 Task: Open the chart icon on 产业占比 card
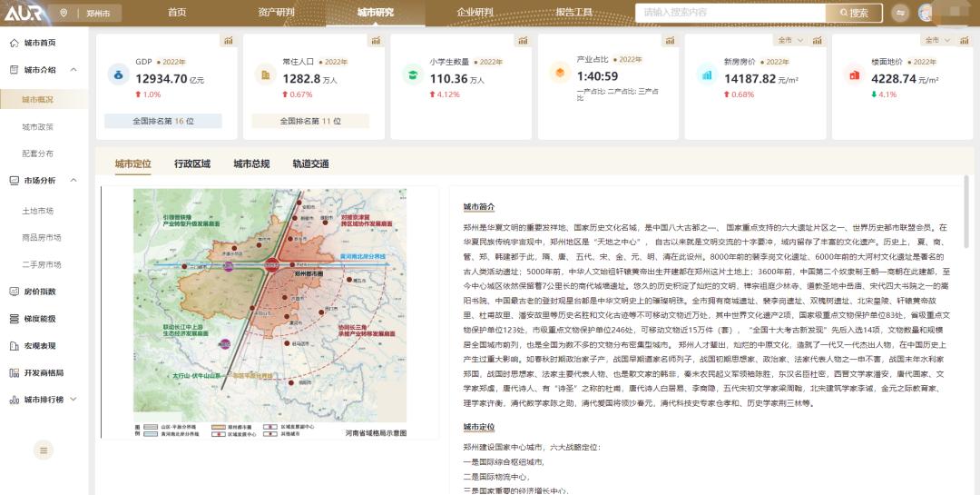(670, 41)
